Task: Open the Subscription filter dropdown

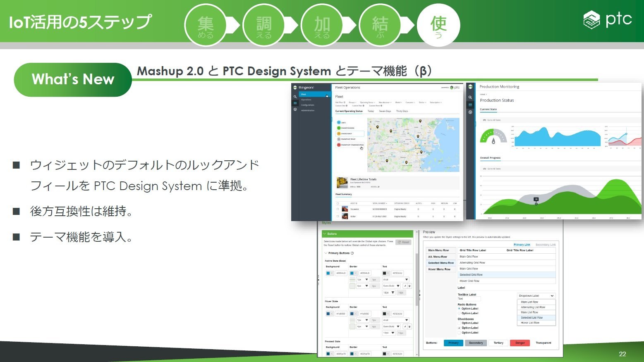Action: tap(436, 102)
